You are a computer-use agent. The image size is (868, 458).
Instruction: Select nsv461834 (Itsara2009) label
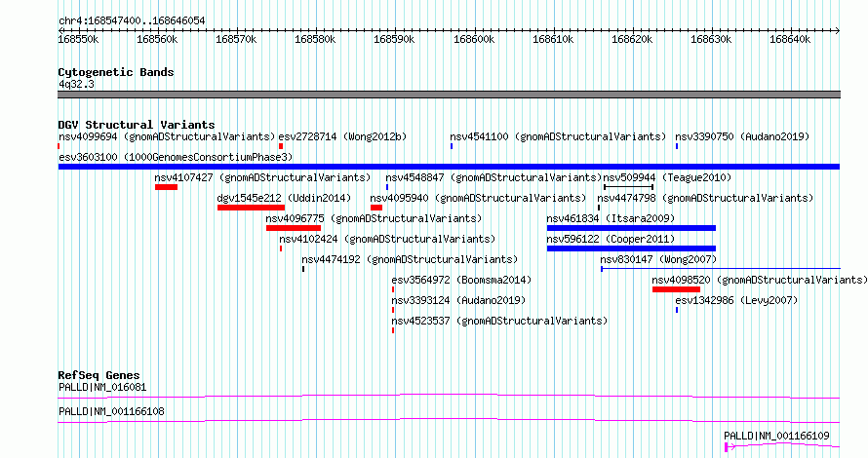611,218
